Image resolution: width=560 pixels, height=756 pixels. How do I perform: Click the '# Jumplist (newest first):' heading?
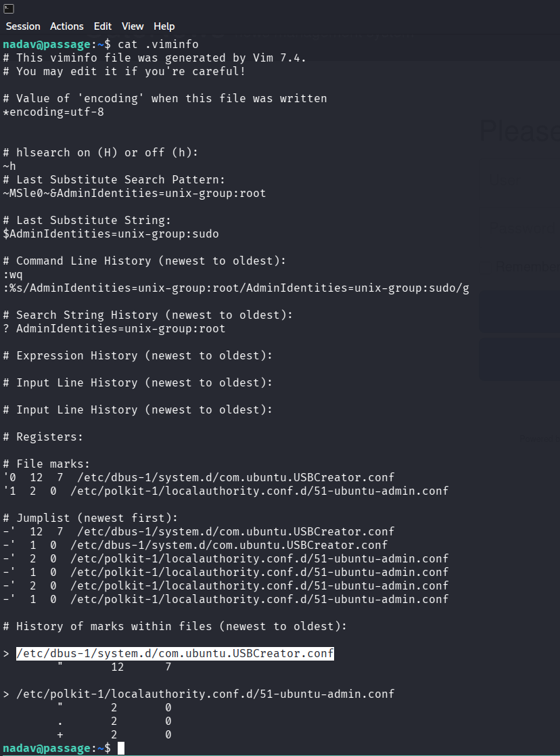pyautogui.click(x=90, y=518)
